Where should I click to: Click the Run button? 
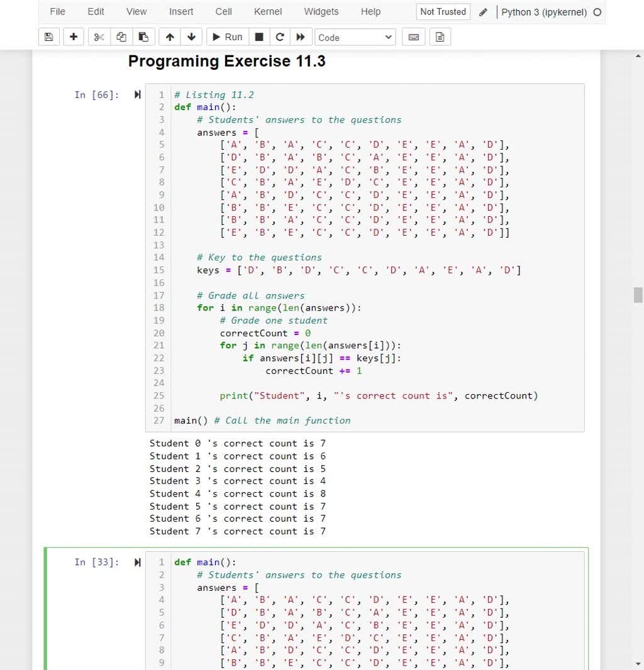(x=227, y=36)
